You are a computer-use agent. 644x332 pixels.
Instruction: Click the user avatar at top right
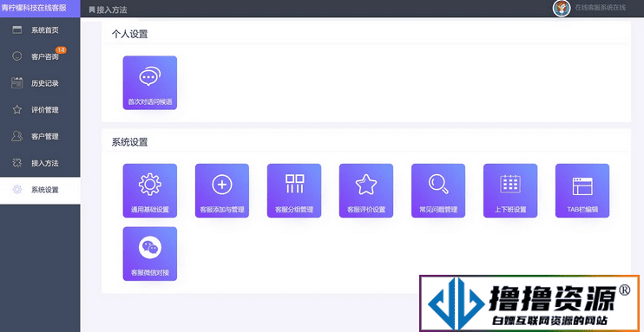click(x=561, y=8)
